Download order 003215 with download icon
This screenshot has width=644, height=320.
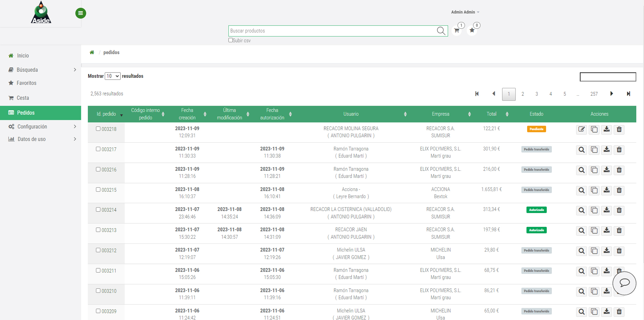coord(606,190)
